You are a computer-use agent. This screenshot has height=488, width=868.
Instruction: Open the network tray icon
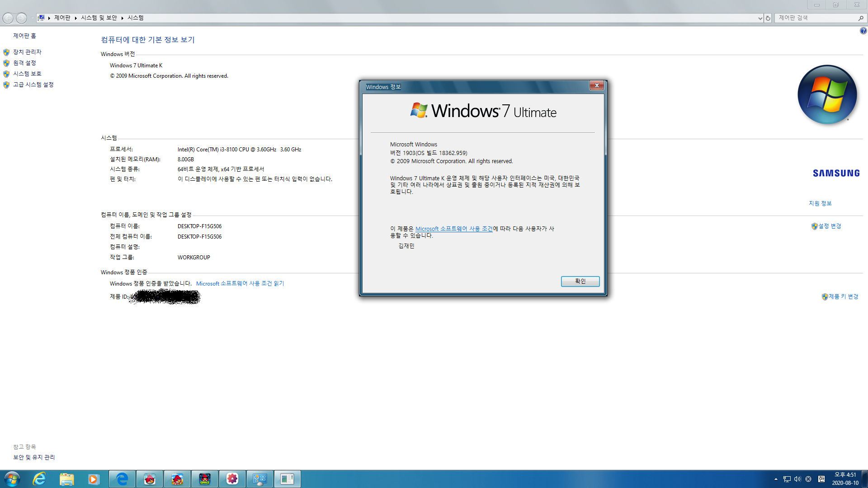(x=787, y=479)
